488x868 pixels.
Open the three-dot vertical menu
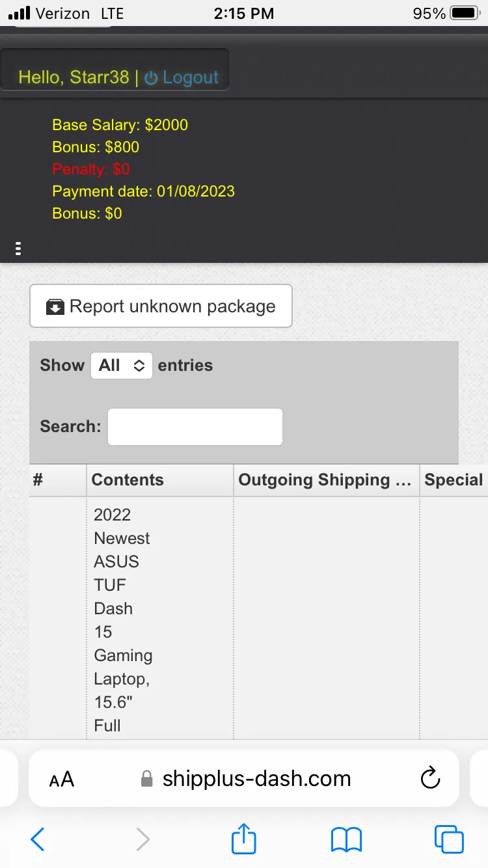tap(18, 248)
